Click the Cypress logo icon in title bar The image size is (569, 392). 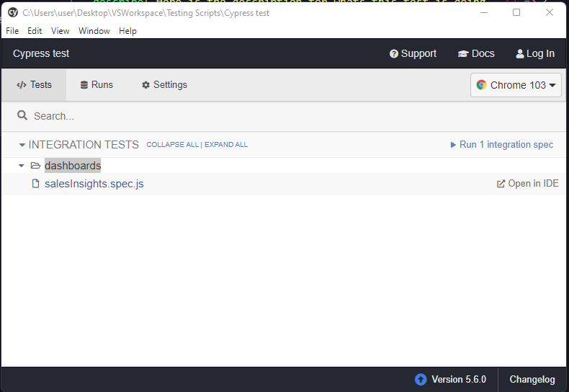(x=13, y=12)
